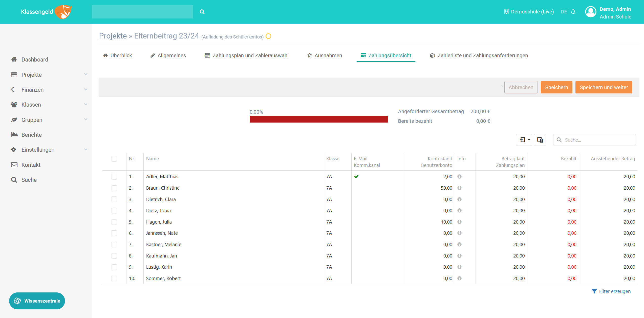The width and height of the screenshot is (644, 318).
Task: Click the red payment progress bar
Action: 318,119
